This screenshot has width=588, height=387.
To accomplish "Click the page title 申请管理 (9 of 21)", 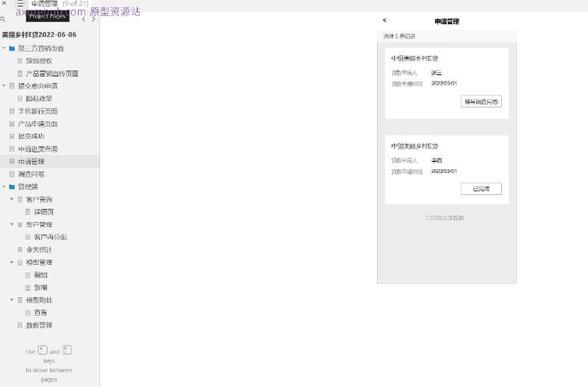I will [x=60, y=4].
